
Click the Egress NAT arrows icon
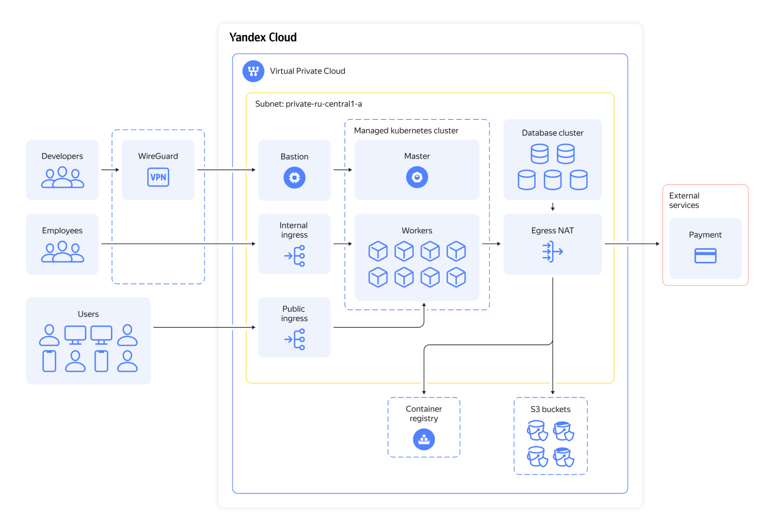click(x=553, y=252)
